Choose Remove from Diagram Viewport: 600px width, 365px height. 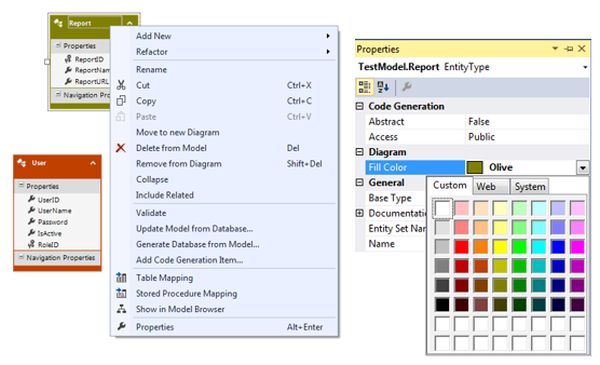235,164
